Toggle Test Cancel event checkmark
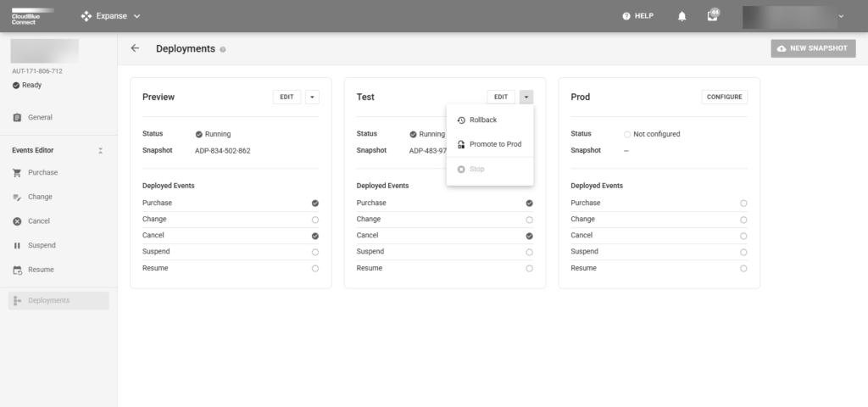 tap(529, 236)
